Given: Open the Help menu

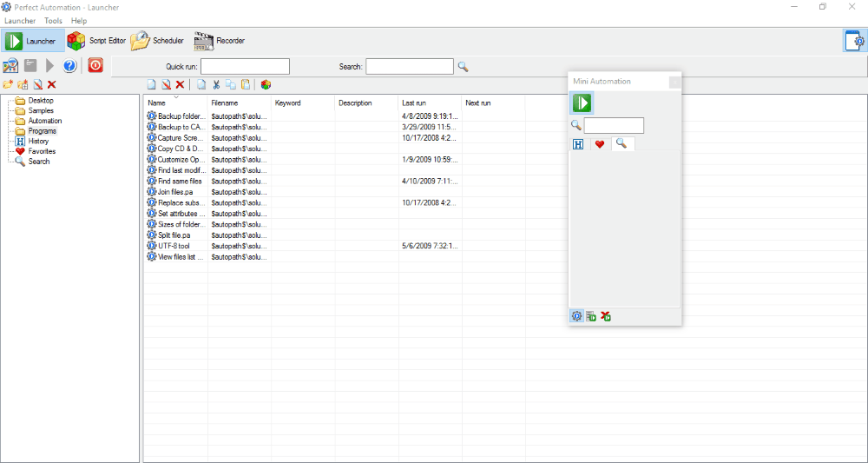Looking at the screenshot, I should pos(79,21).
